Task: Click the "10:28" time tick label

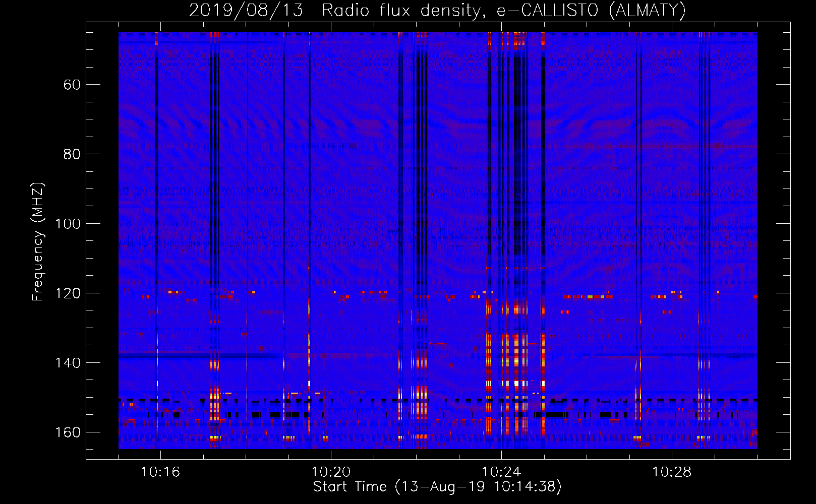Action: click(672, 472)
